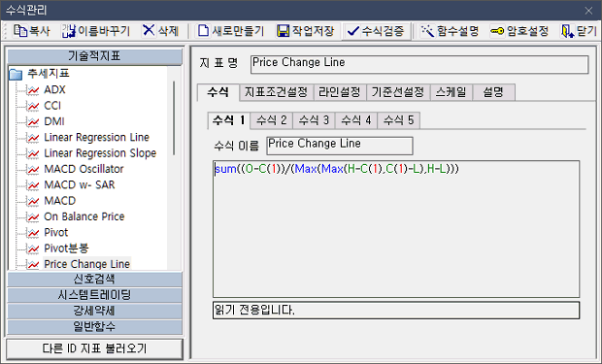The width and height of the screenshot is (602, 364).
Task: Click the 작업저장 save disk icon
Action: point(283,31)
